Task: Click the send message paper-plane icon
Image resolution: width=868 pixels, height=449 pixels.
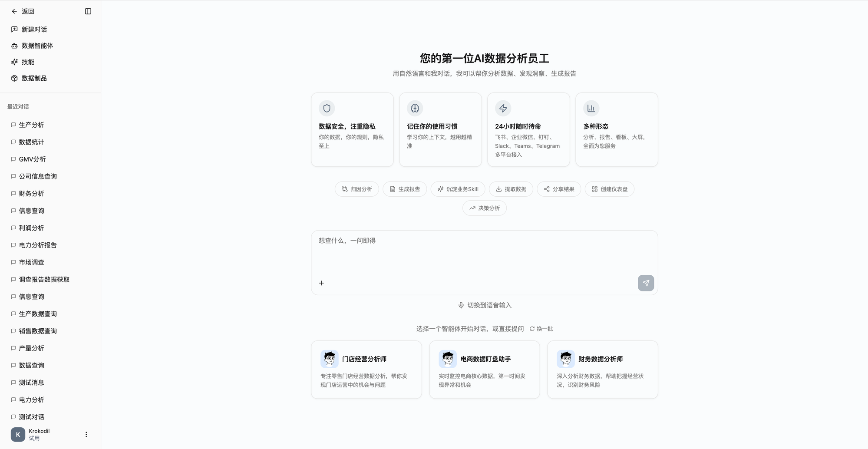Action: pyautogui.click(x=646, y=283)
